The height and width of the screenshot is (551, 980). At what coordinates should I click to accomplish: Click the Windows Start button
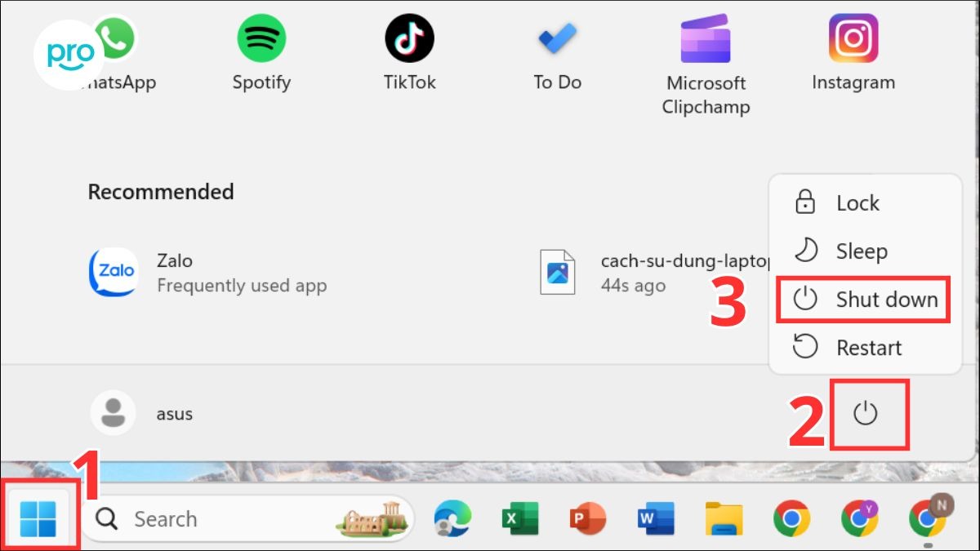pyautogui.click(x=38, y=518)
